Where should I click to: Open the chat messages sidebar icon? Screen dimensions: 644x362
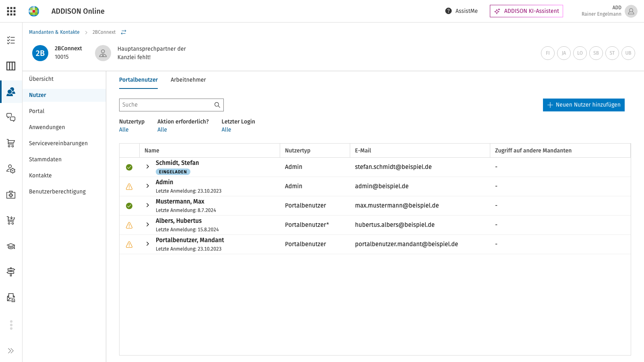coord(11,117)
